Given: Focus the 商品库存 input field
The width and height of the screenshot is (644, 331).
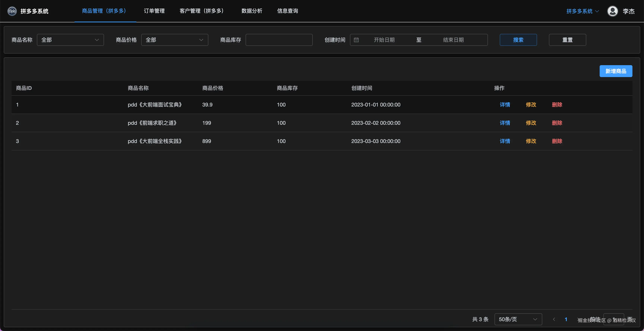Looking at the screenshot, I should pos(279,40).
